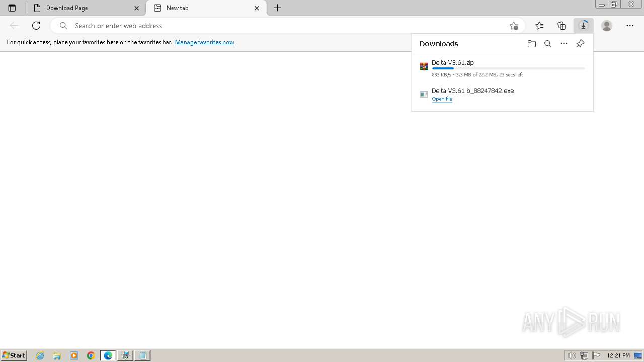Select Delta V3.61 b_88247842.exe entry
This screenshot has width=644, height=362.
502,95
